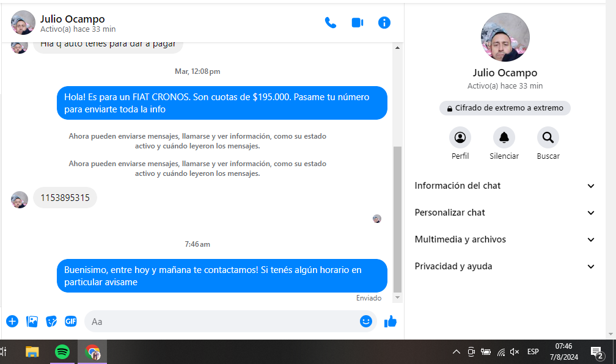This screenshot has width=616, height=364.
Task: Expand Multimedia y archivos section
Action: [505, 239]
